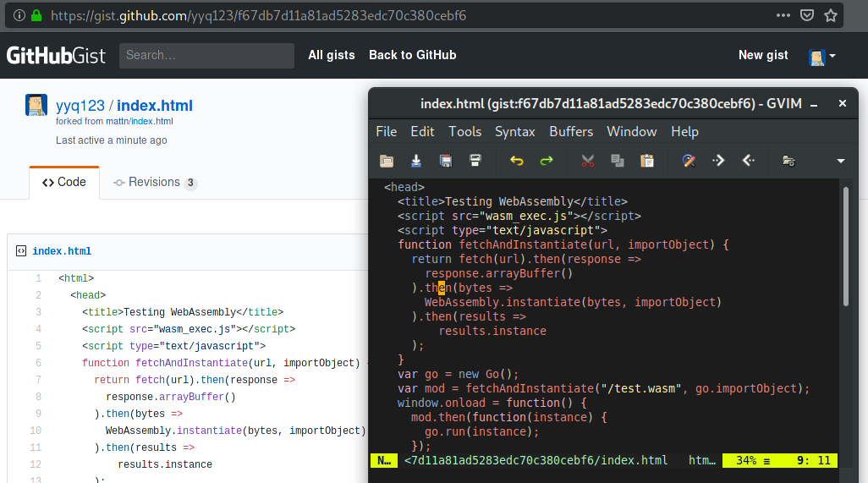868x483 pixels.
Task: Open the Window menu in GVIM
Action: (632, 132)
